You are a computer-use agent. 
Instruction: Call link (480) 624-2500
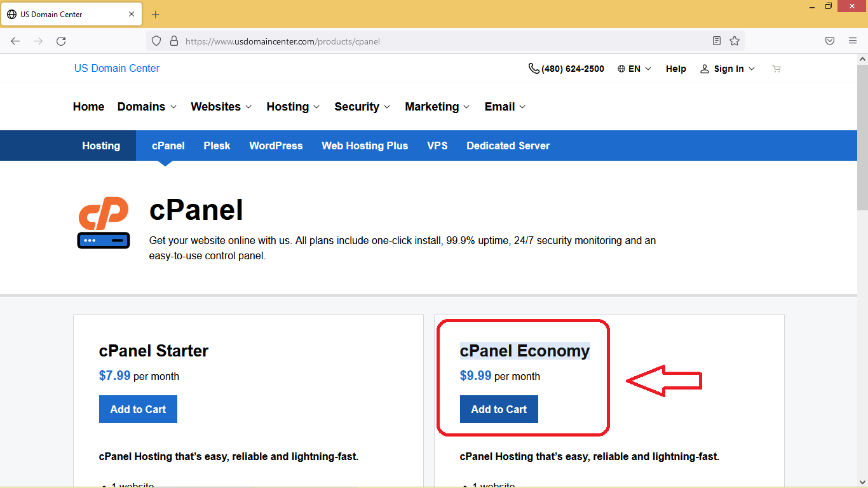tap(573, 69)
